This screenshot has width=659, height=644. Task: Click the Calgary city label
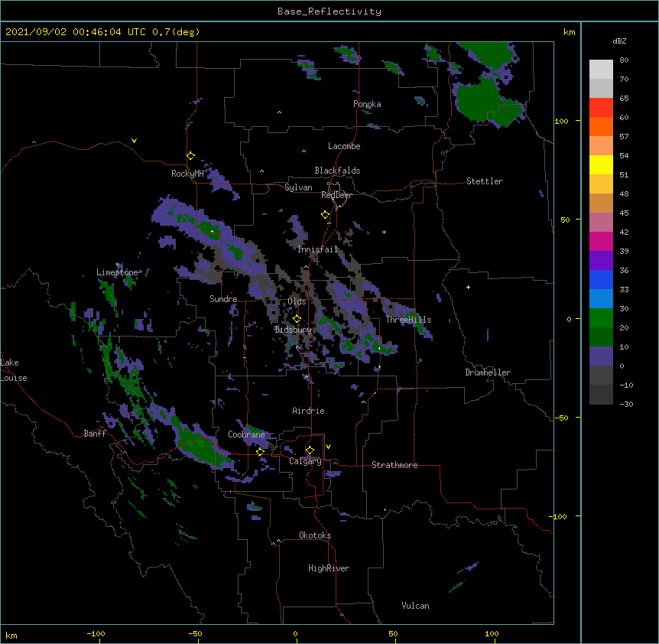(306, 461)
